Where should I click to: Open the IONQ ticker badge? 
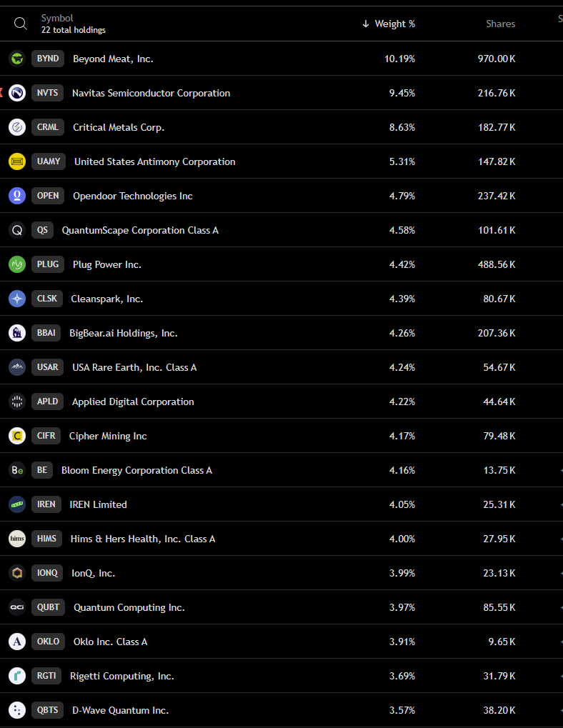pyautogui.click(x=47, y=573)
